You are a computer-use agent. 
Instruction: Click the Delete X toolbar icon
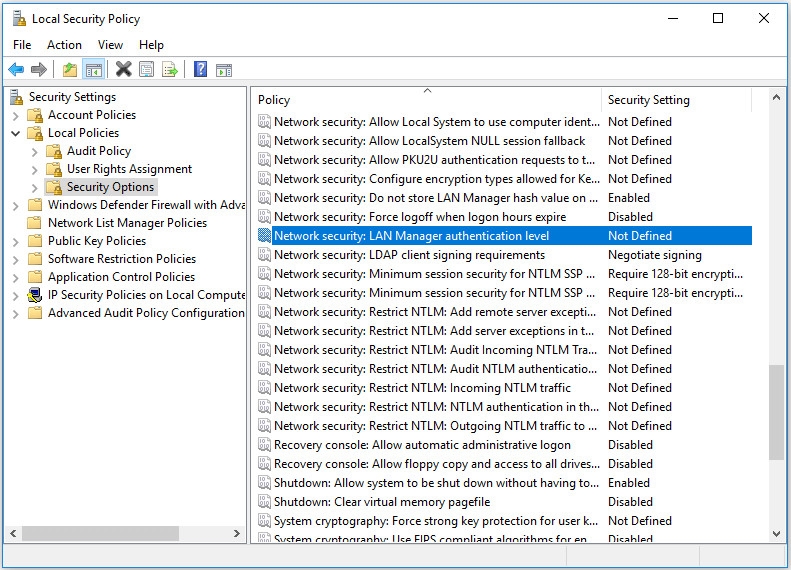coord(123,69)
